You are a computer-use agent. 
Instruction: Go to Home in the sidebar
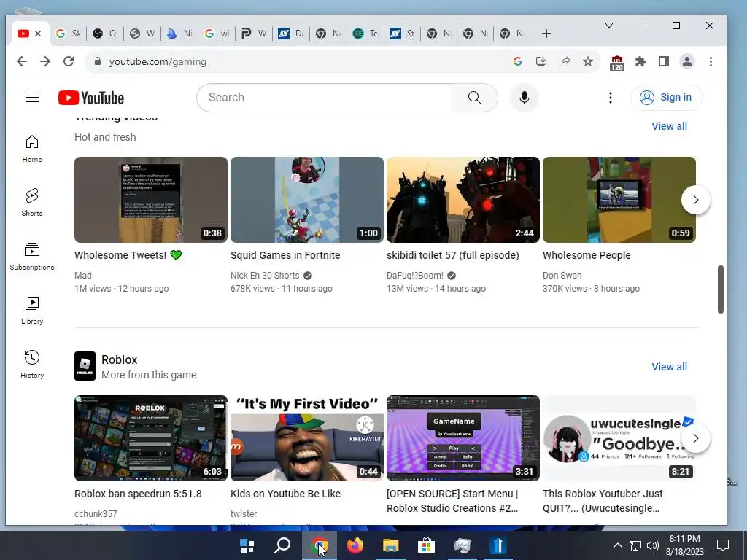pyautogui.click(x=32, y=149)
